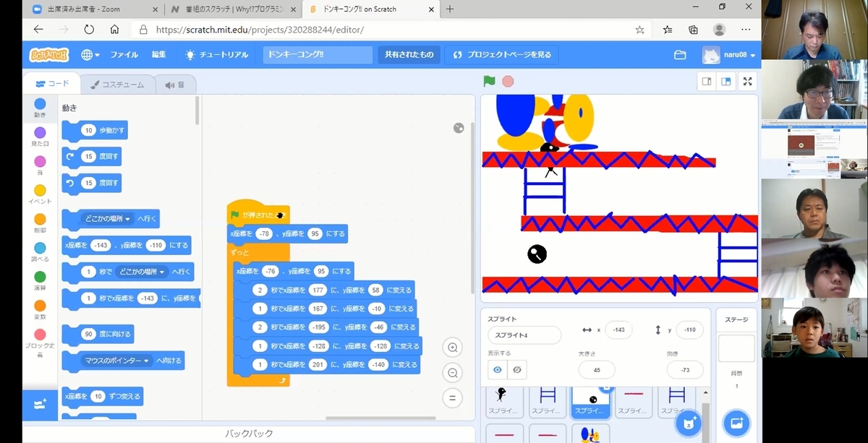868x443 pixels.
Task: Enter full screen stage mode
Action: (748, 82)
